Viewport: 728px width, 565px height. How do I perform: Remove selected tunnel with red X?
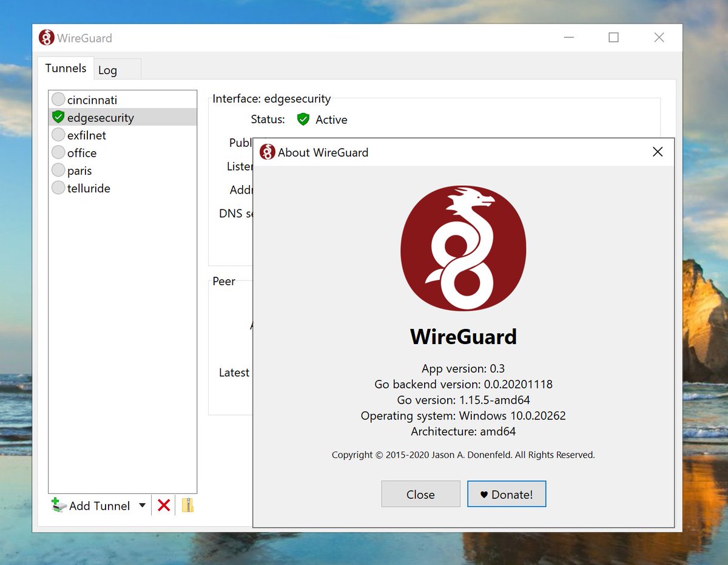click(164, 506)
